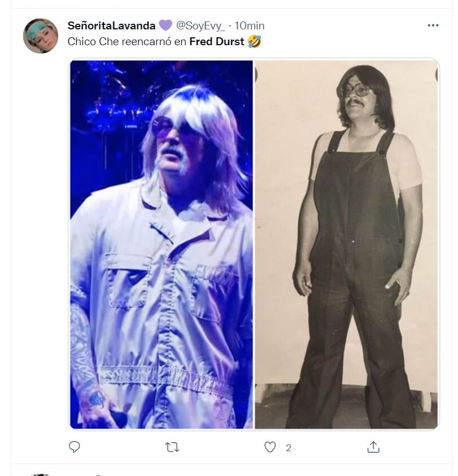Click the @SoyEvy_ handle

[200, 25]
